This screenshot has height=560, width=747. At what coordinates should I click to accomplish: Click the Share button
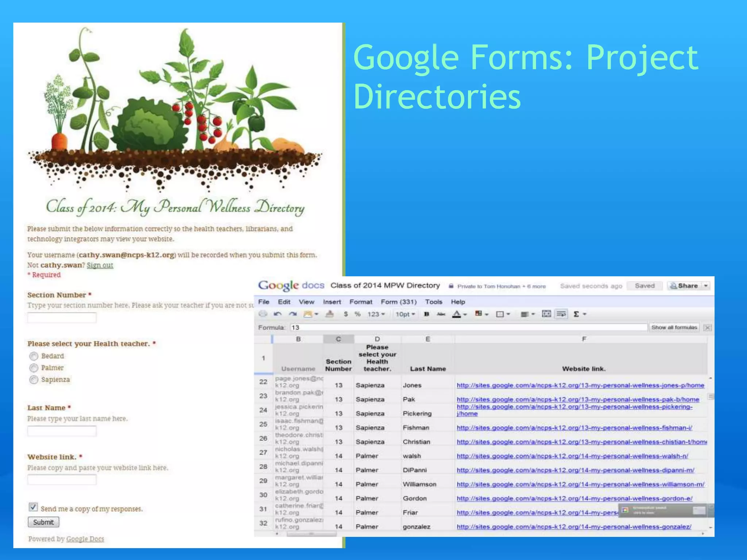click(x=684, y=286)
